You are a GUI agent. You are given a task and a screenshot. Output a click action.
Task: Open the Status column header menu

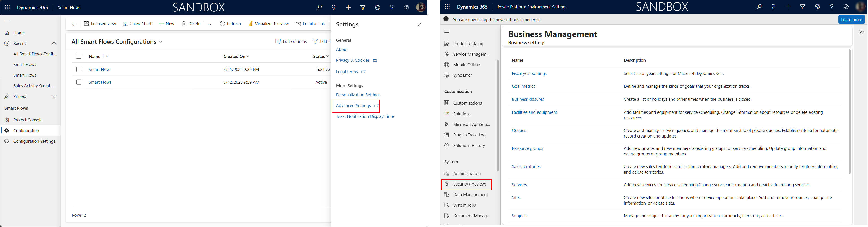321,56
